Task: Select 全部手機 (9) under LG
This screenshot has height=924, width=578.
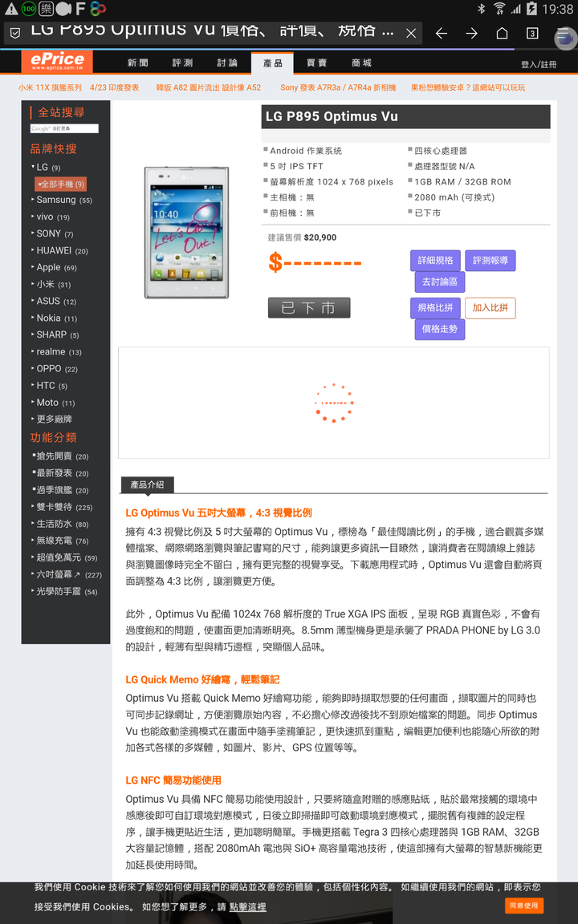Action: click(x=61, y=184)
